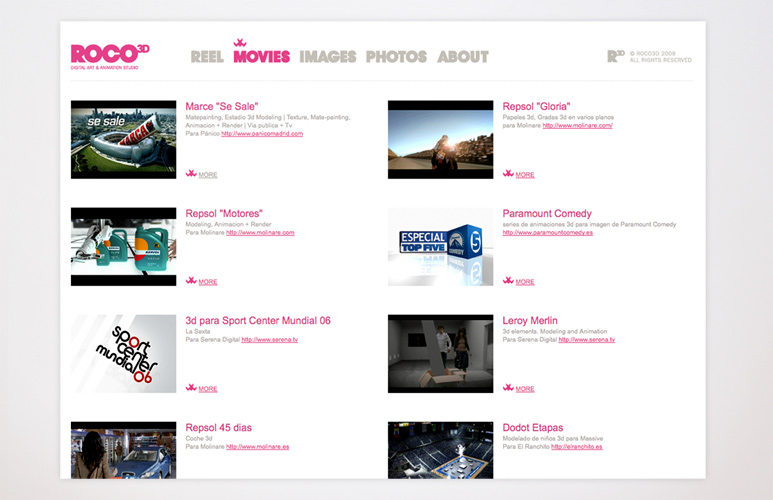773x500 pixels.
Task: Go to the IMAGES section
Action: 328,57
